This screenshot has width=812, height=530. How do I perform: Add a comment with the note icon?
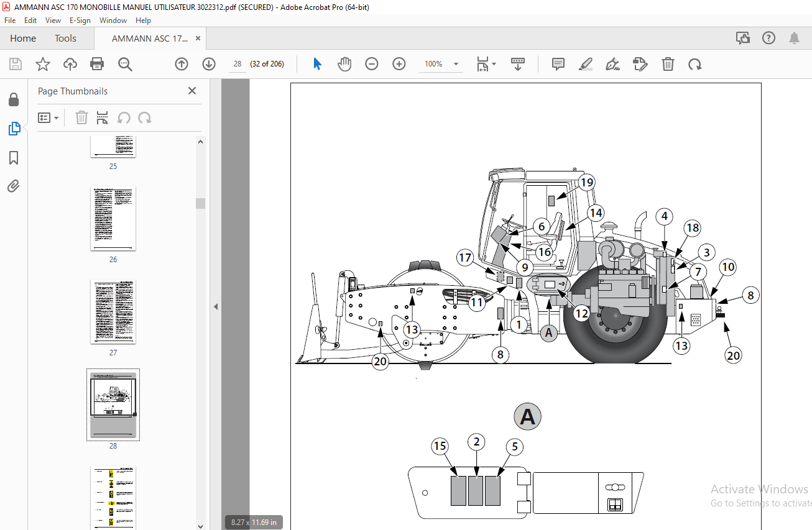click(x=558, y=64)
